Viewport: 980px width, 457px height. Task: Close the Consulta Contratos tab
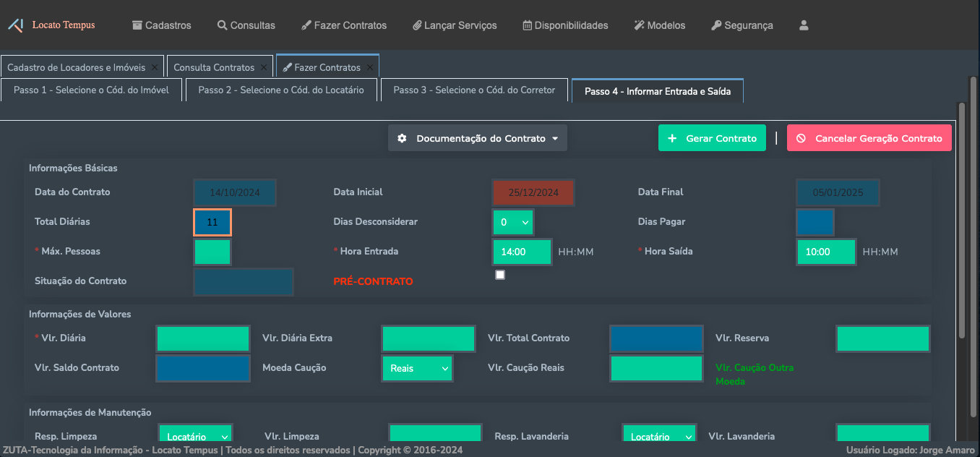(264, 67)
